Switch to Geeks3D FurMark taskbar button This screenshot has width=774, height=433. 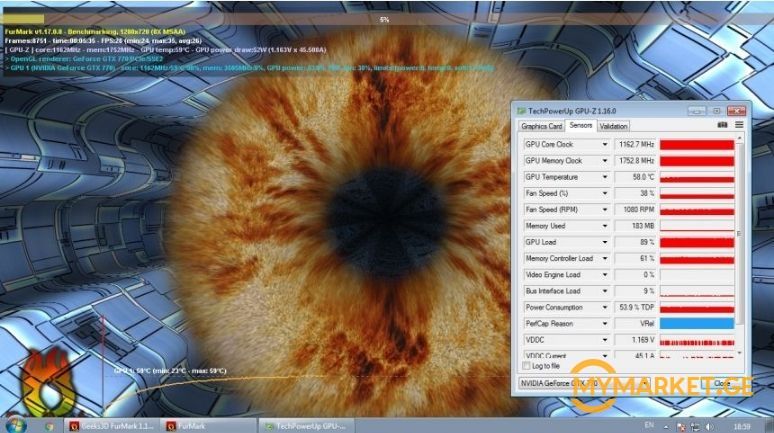(112, 426)
